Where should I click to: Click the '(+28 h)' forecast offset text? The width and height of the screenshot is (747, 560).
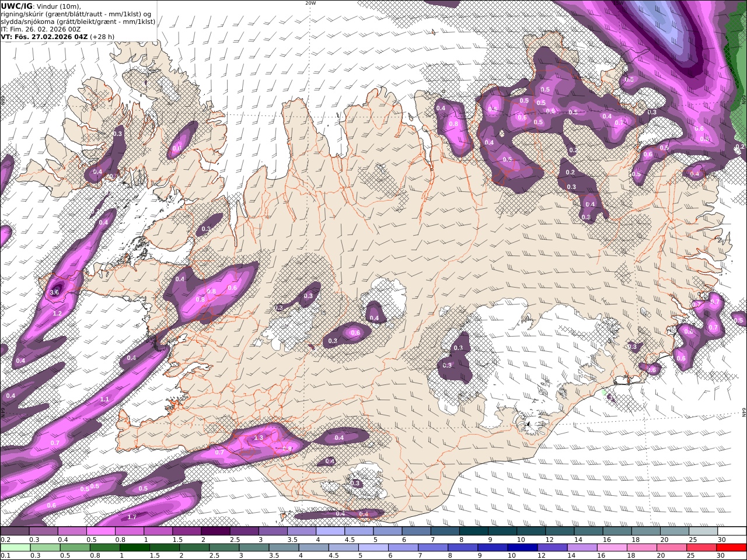(x=102, y=36)
